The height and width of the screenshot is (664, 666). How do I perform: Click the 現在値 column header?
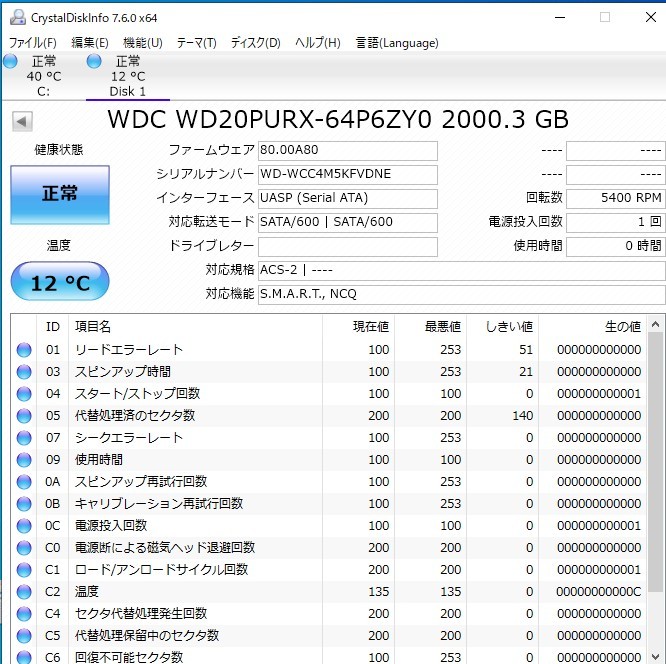point(358,327)
